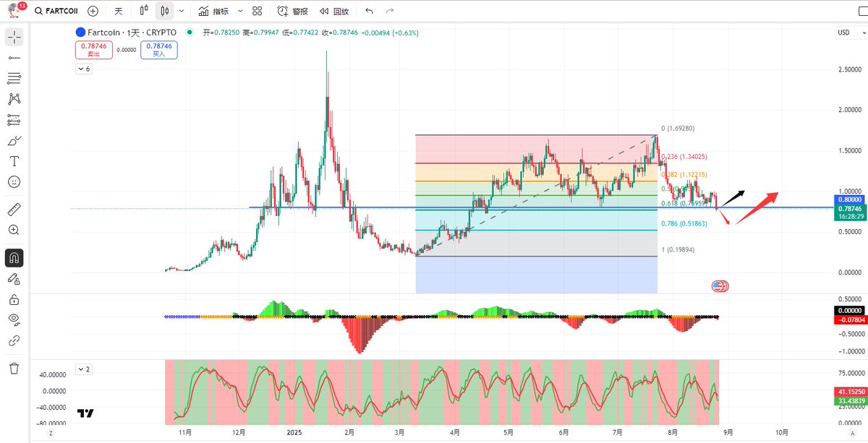Click the red 卖出 sell price button

93,50
